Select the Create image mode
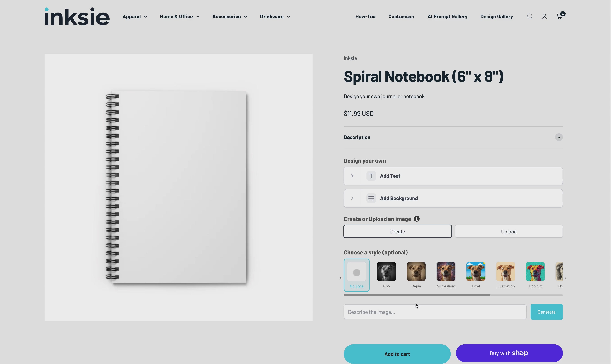Viewport: 611px width, 364px height. coord(397,231)
